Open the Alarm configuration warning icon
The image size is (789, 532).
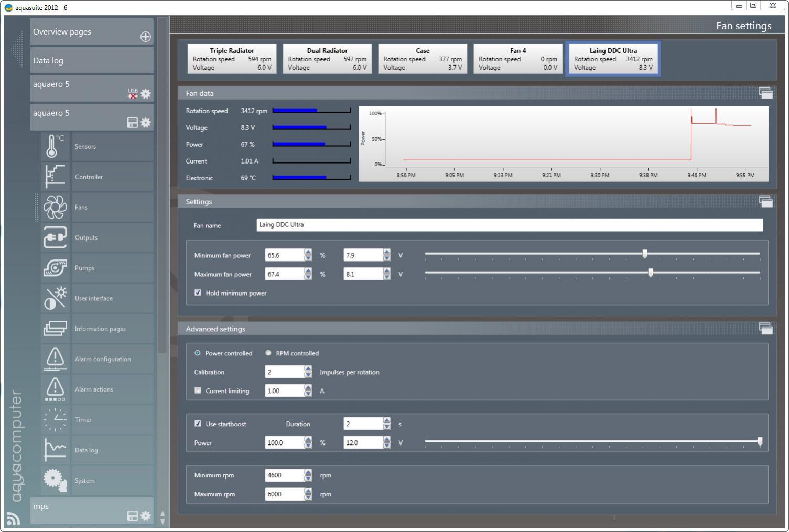point(55,359)
